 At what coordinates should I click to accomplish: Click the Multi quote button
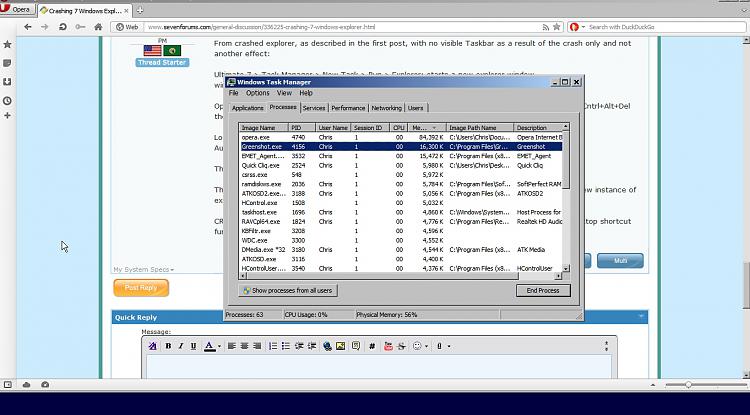pyautogui.click(x=620, y=261)
